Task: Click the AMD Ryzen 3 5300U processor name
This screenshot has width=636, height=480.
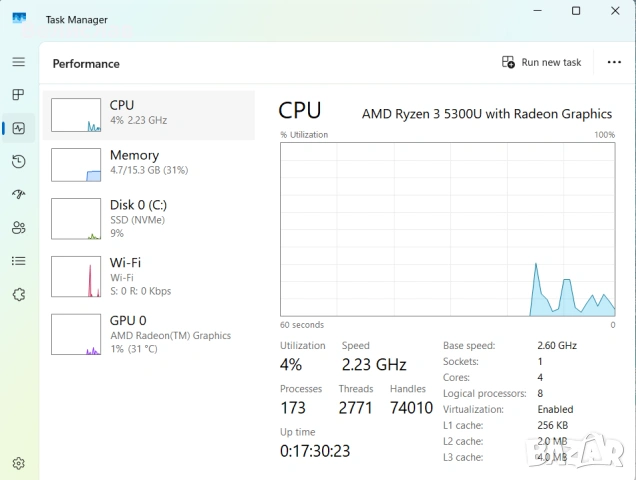Action: 487,114
